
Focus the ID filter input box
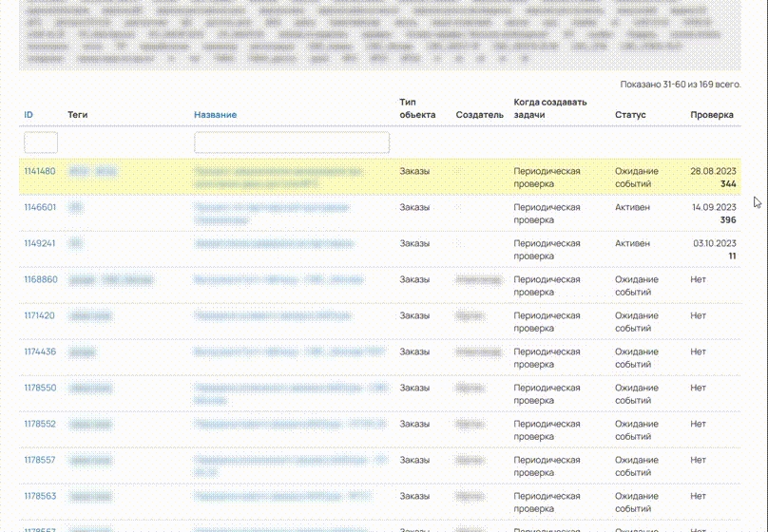[41, 142]
